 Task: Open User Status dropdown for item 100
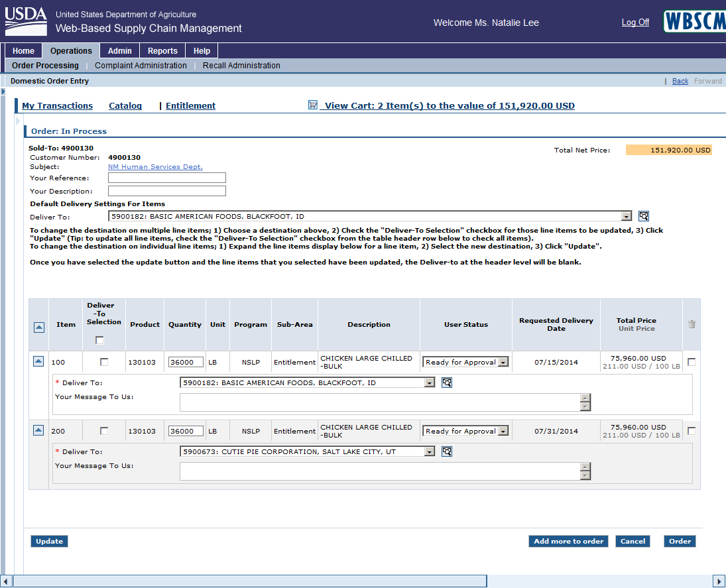pos(503,362)
